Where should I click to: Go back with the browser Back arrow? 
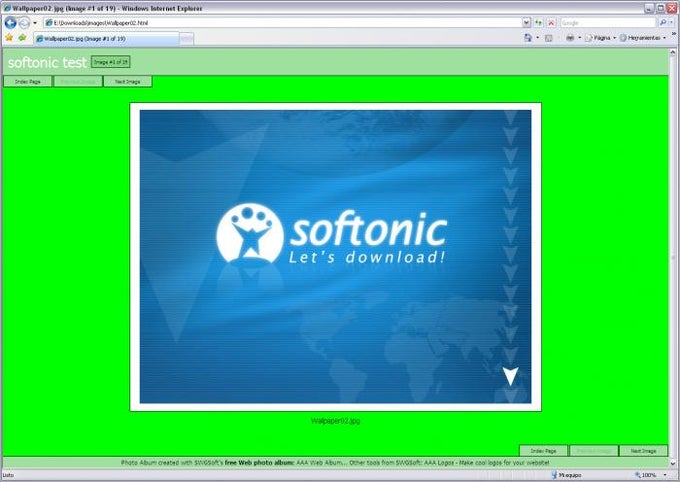coord(10,23)
